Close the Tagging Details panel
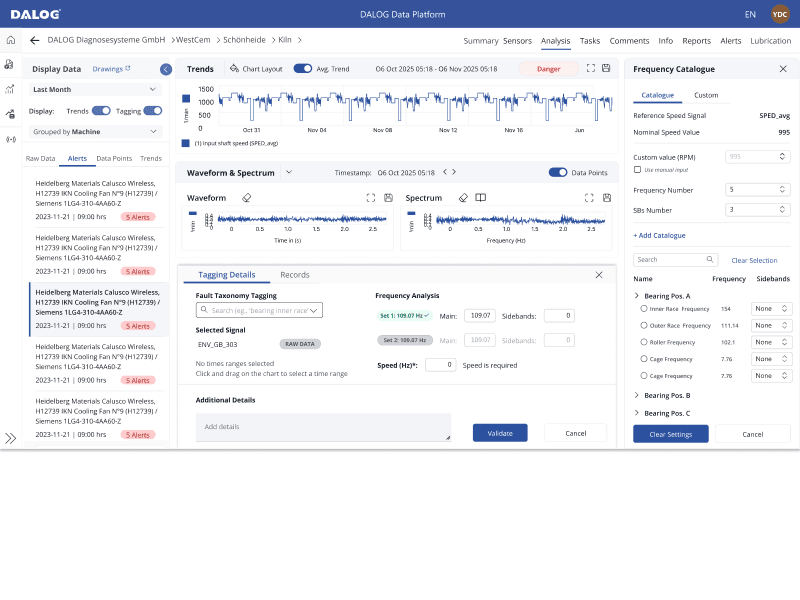This screenshot has height=600, width=800. (599, 275)
